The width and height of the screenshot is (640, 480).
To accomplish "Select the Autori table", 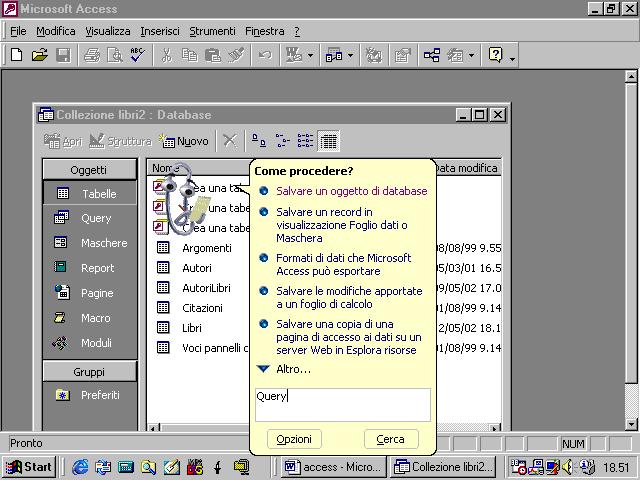I will coord(184,268).
